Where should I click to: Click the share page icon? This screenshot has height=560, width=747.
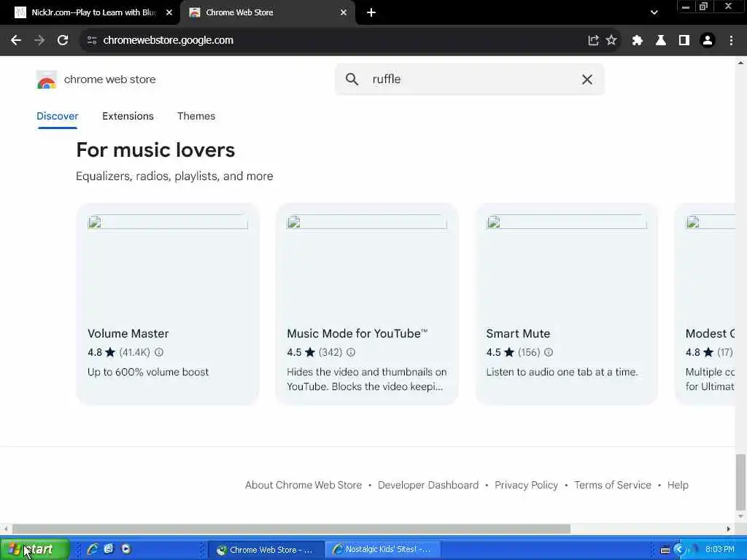(x=593, y=41)
